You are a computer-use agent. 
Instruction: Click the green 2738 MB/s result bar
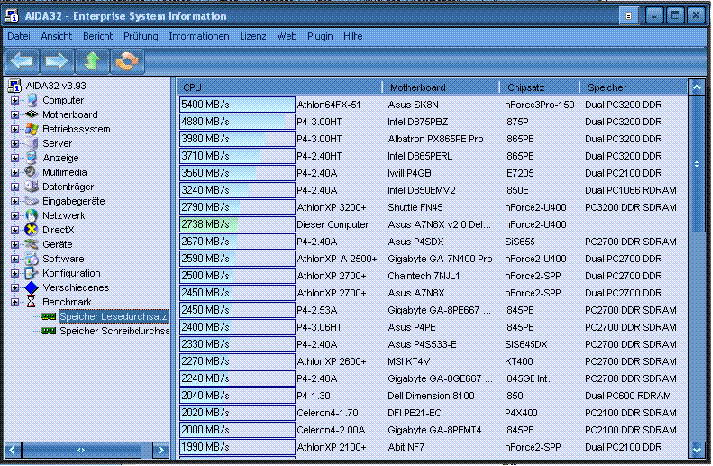pos(237,225)
